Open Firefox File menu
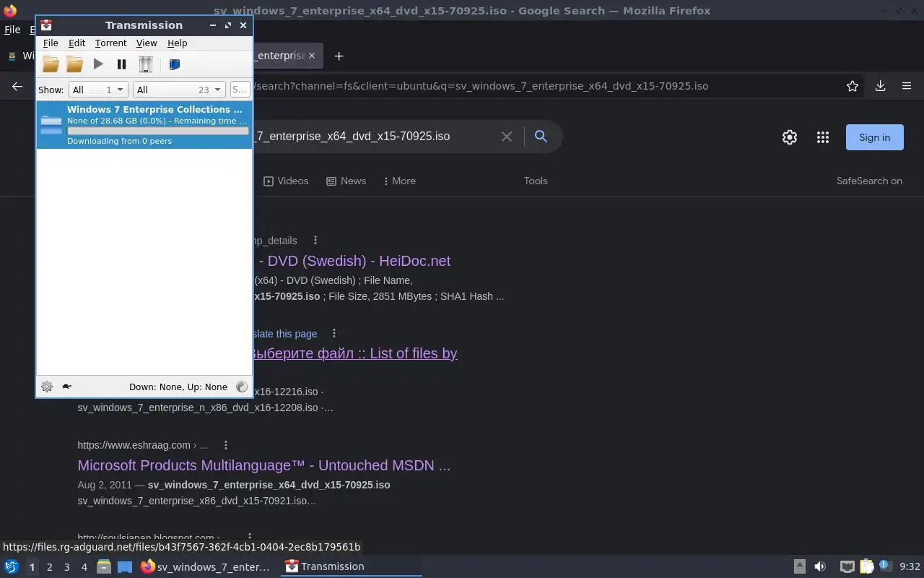Screen dimensions: 924x578 click(12, 30)
